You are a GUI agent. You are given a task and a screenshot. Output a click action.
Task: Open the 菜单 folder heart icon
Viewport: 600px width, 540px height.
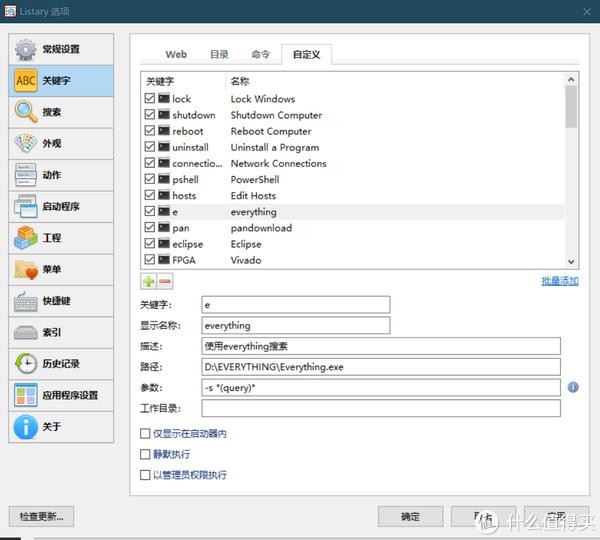click(26, 269)
